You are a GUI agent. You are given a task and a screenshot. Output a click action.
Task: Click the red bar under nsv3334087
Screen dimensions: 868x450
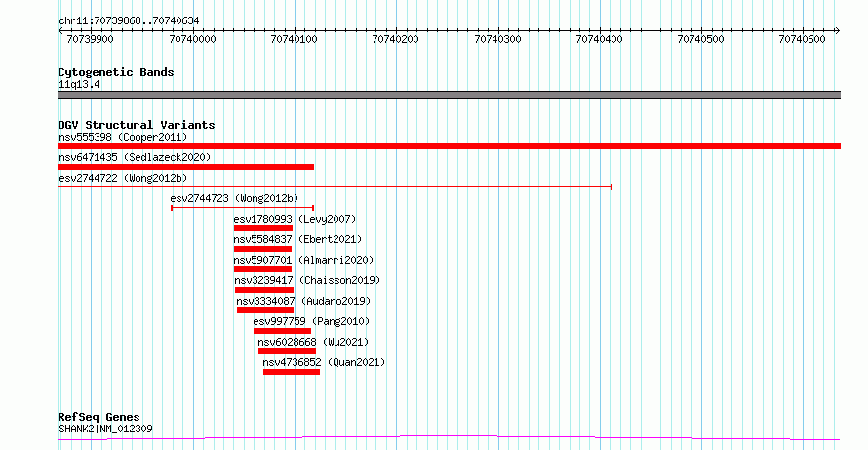tap(265, 310)
